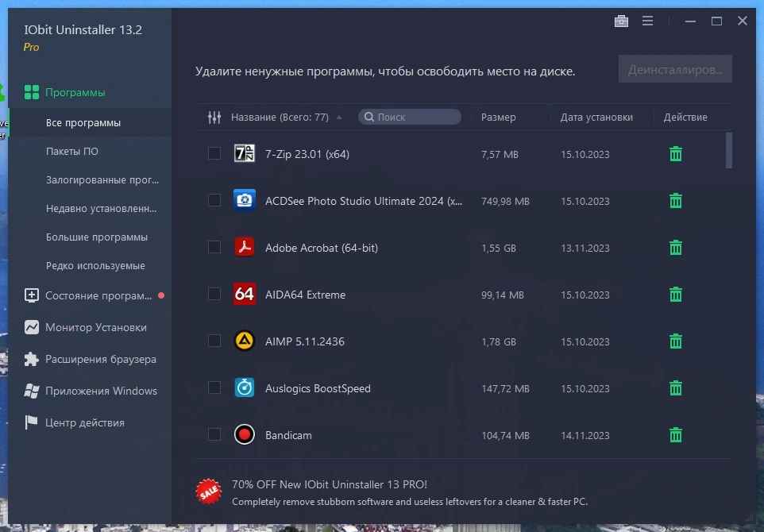Click the red SALE badge
This screenshot has width=764, height=532.
pyautogui.click(x=209, y=491)
